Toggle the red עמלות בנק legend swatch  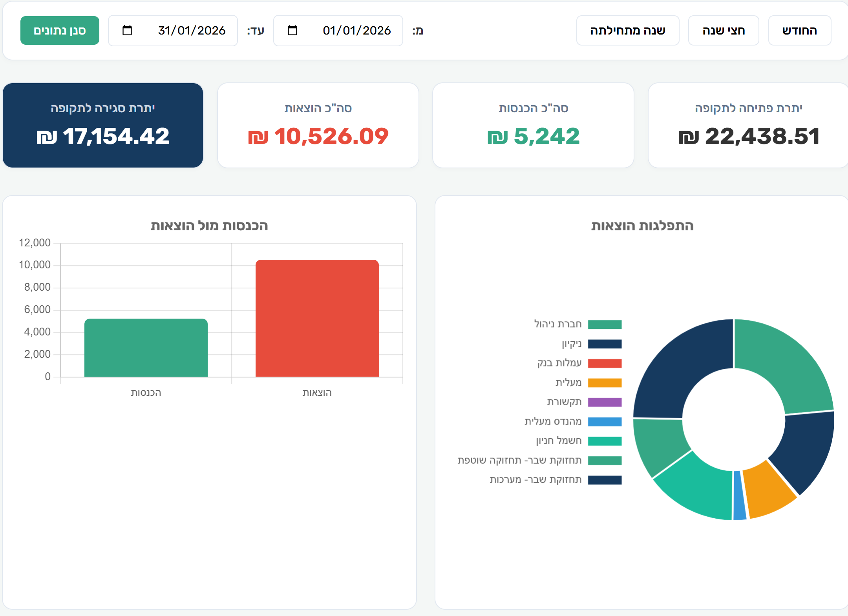605,363
